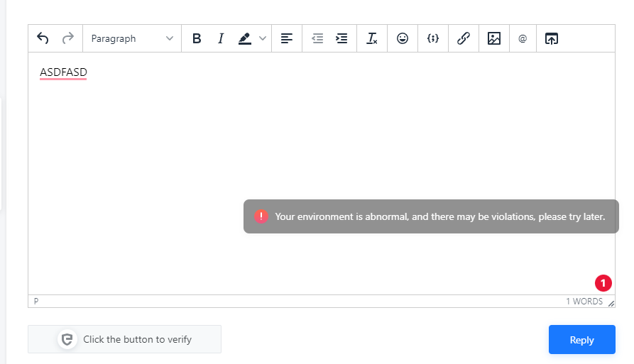634x364 pixels.
Task: Increase the paragraph indent
Action: [341, 39]
